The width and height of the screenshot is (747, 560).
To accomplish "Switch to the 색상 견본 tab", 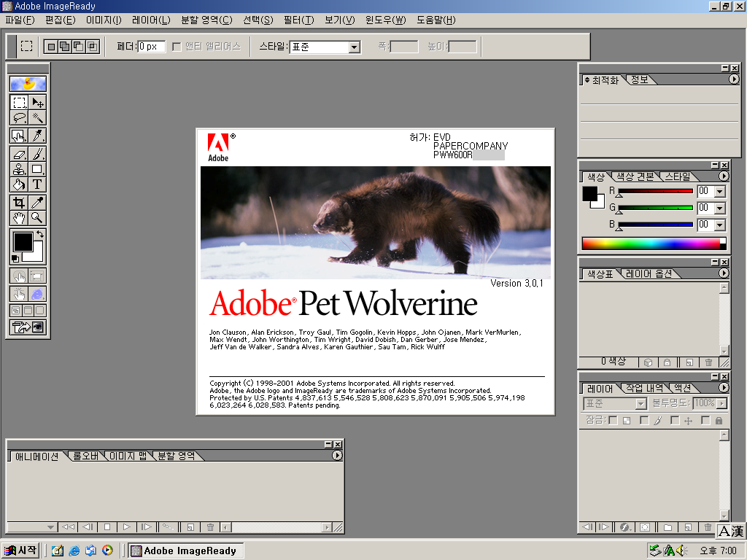I will click(635, 176).
